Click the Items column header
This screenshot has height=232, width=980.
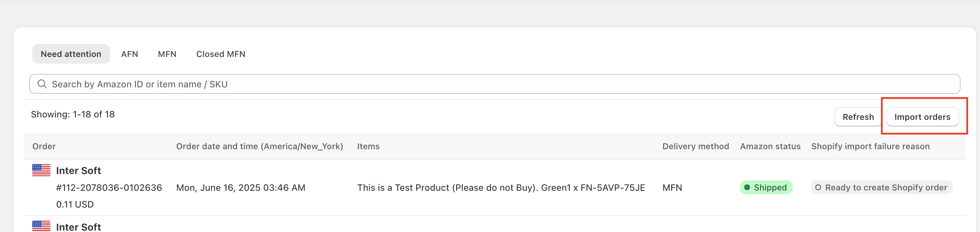(368, 146)
